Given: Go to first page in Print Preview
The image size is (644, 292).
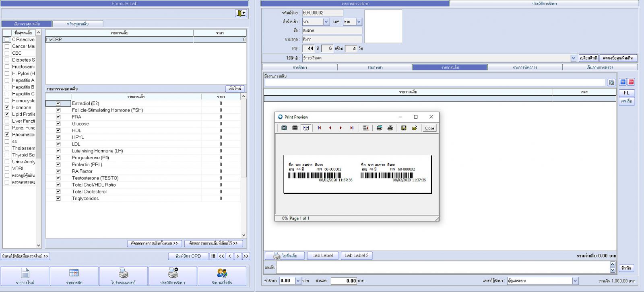Looking at the screenshot, I should [x=319, y=128].
